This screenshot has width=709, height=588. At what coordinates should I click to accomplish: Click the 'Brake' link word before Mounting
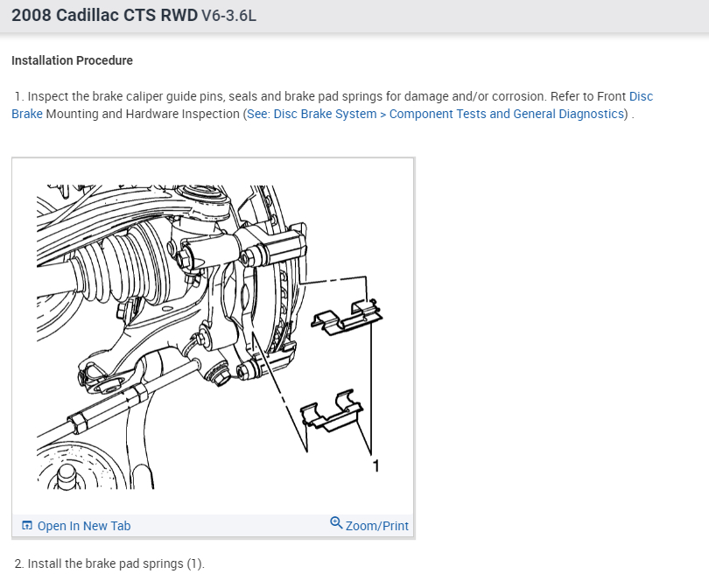27,114
